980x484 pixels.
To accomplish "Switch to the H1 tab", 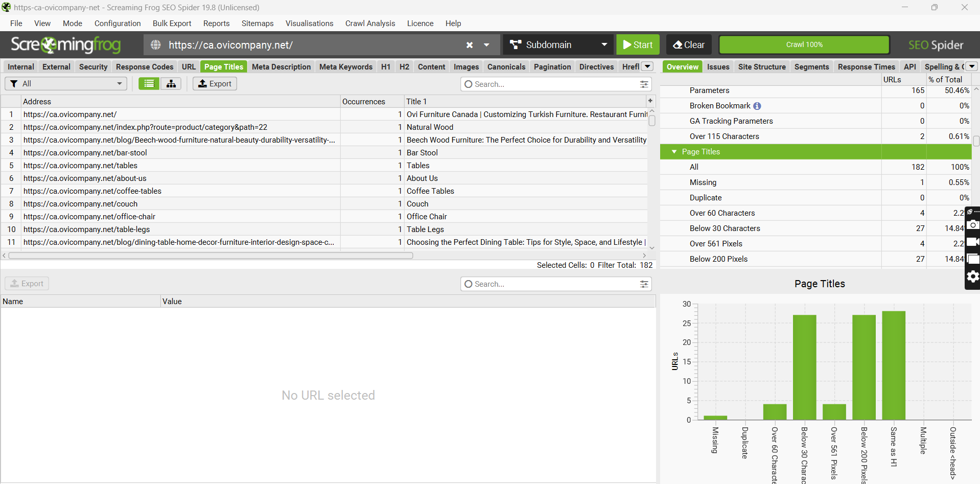I will click(x=386, y=66).
